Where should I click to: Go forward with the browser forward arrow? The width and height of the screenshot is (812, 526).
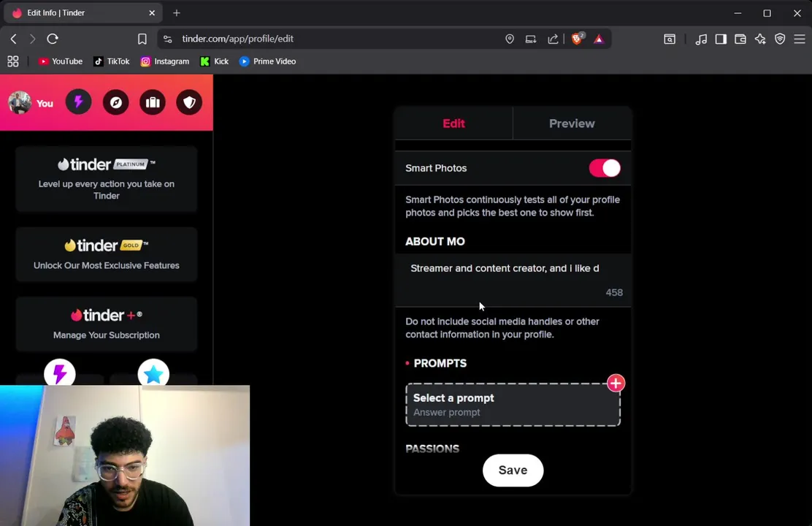click(x=32, y=39)
